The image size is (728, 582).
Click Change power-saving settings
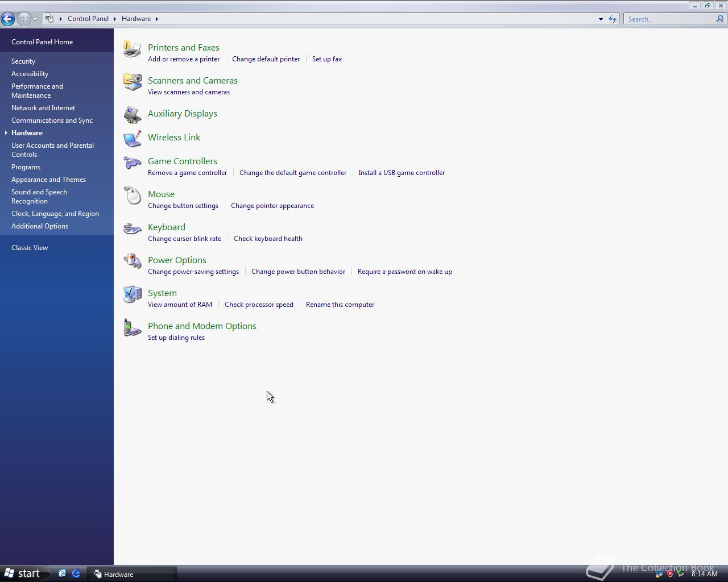coord(193,272)
